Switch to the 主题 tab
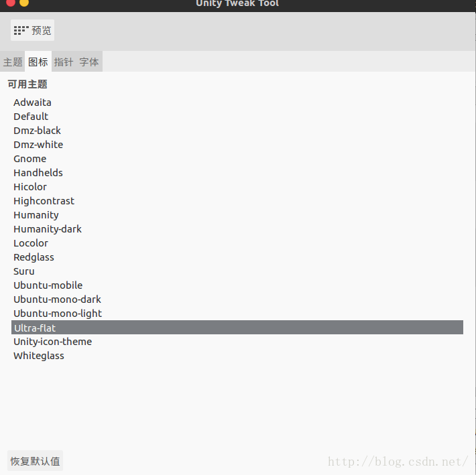476x475 pixels. coord(13,62)
